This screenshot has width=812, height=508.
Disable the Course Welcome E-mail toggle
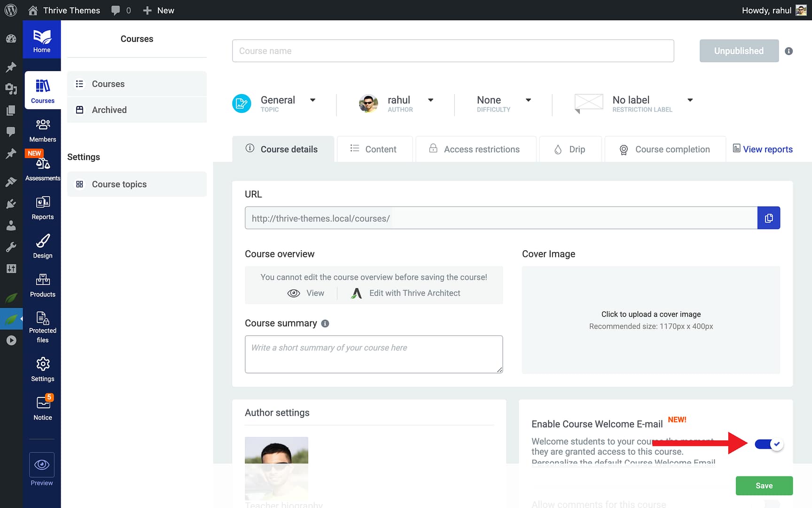point(768,444)
